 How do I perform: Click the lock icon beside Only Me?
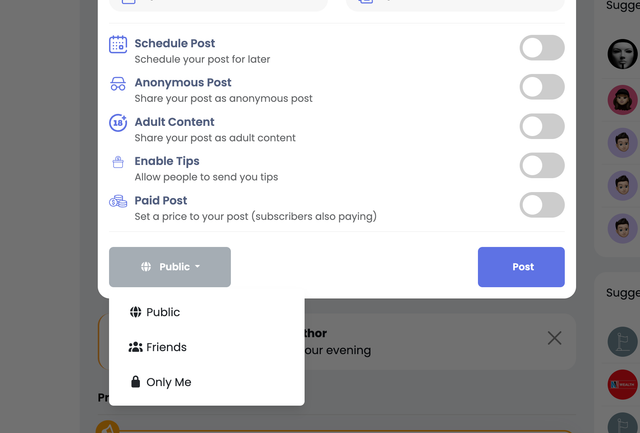tap(136, 382)
